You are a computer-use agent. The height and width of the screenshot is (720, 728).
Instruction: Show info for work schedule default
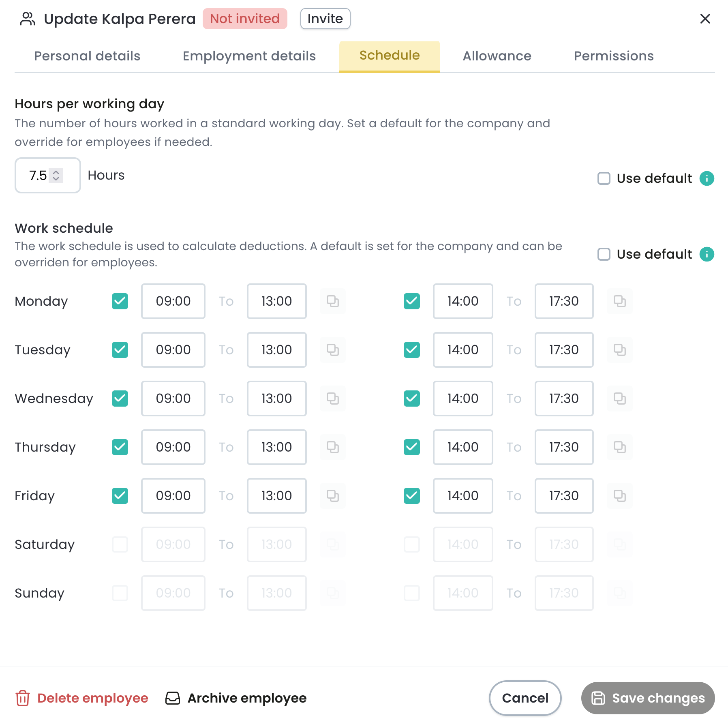pos(707,254)
